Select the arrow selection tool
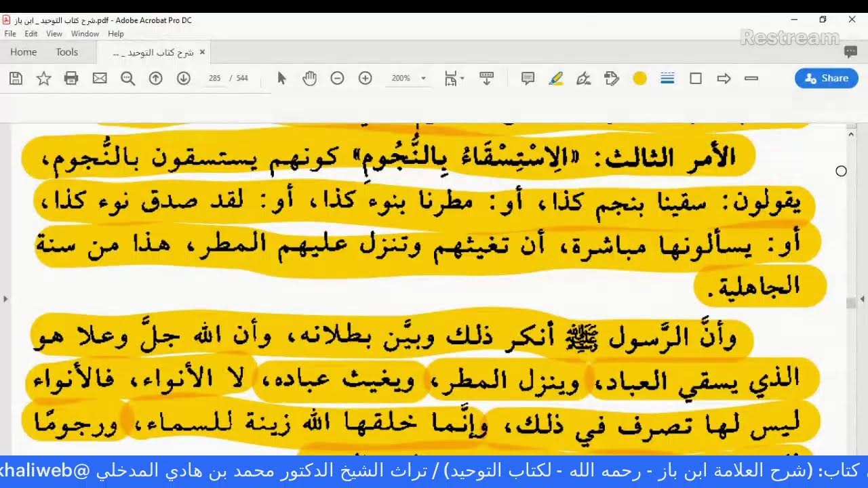 (282, 79)
